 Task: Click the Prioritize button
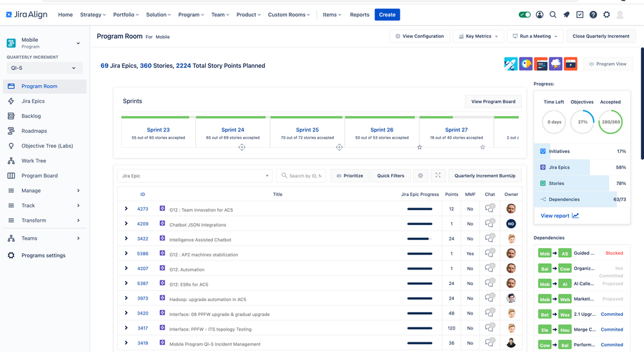[350, 176]
